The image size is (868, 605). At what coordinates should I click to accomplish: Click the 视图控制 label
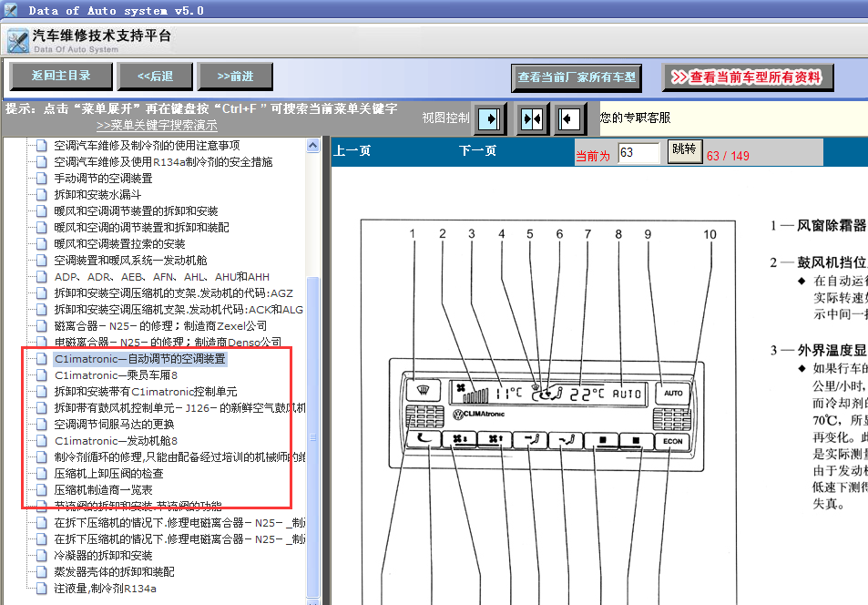[445, 118]
